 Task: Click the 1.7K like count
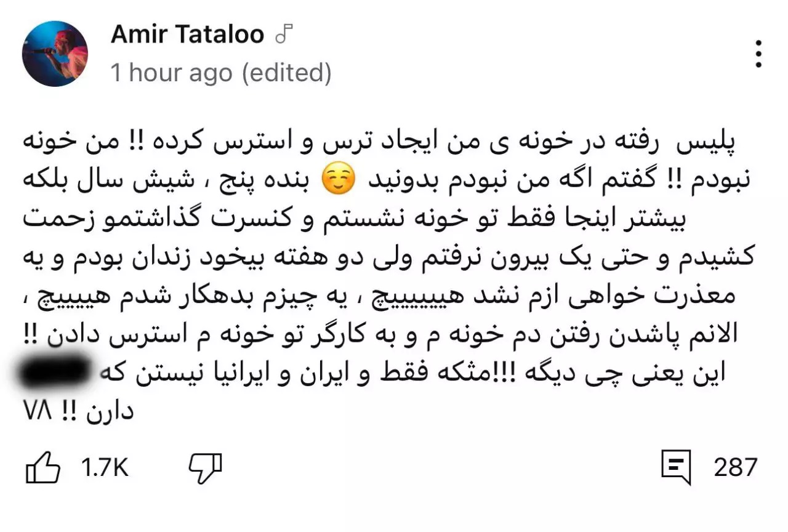(x=104, y=469)
